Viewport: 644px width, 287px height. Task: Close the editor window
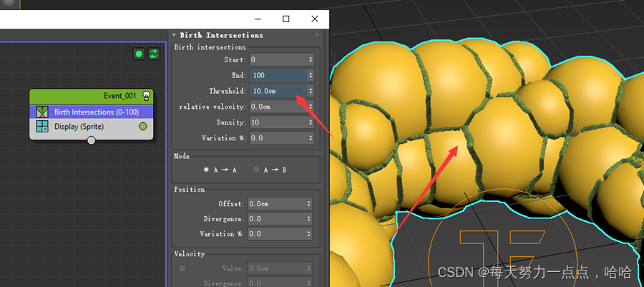315,19
